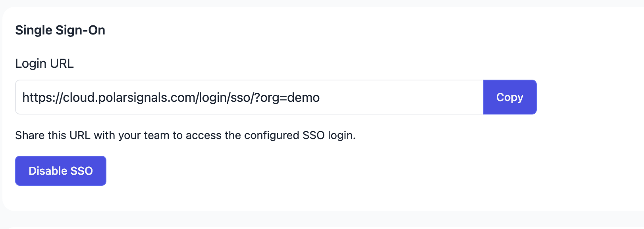Click the Single Sign-On section title
Screen dimensions: 644x229
coord(60,30)
